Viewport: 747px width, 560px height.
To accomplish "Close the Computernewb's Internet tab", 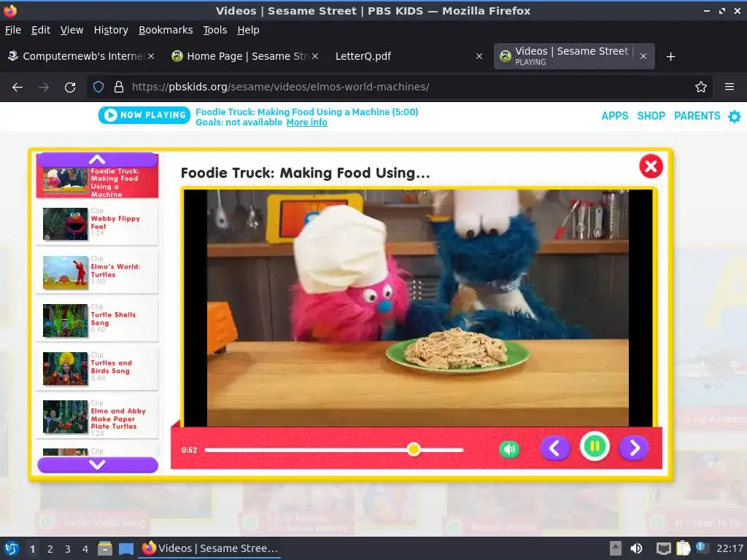I will 150,56.
